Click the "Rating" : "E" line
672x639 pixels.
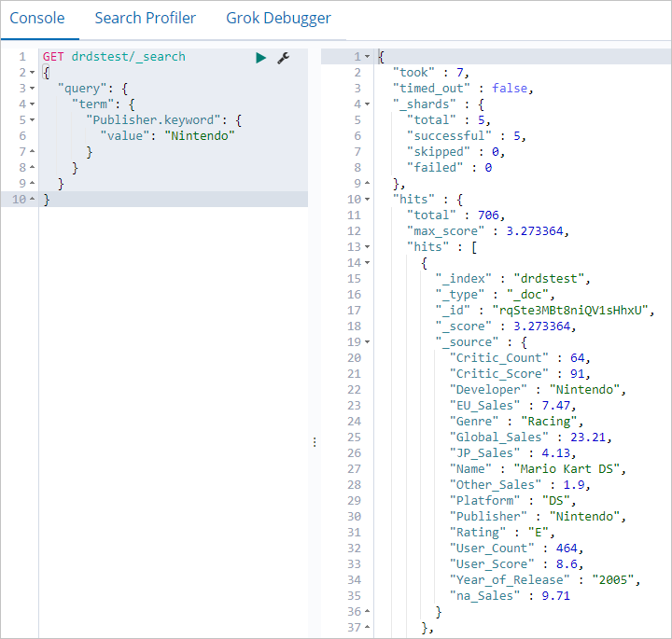(x=502, y=532)
